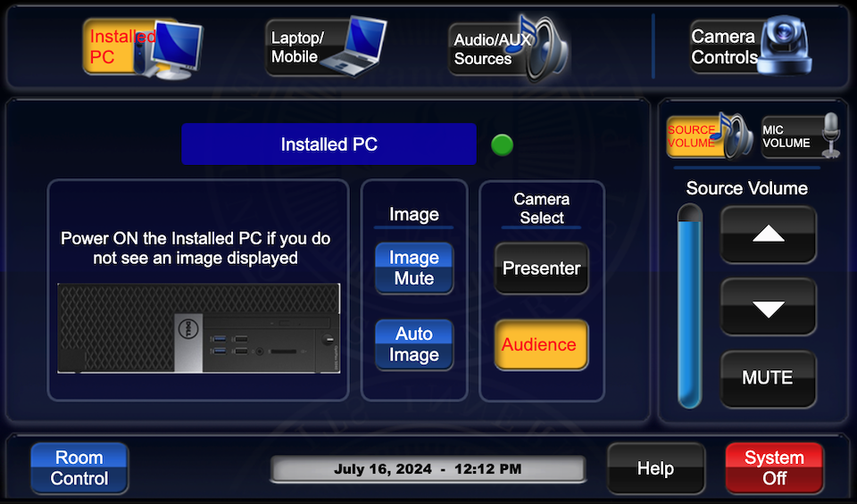Select the Audience camera
Screen dimensions: 857x504
point(542,344)
